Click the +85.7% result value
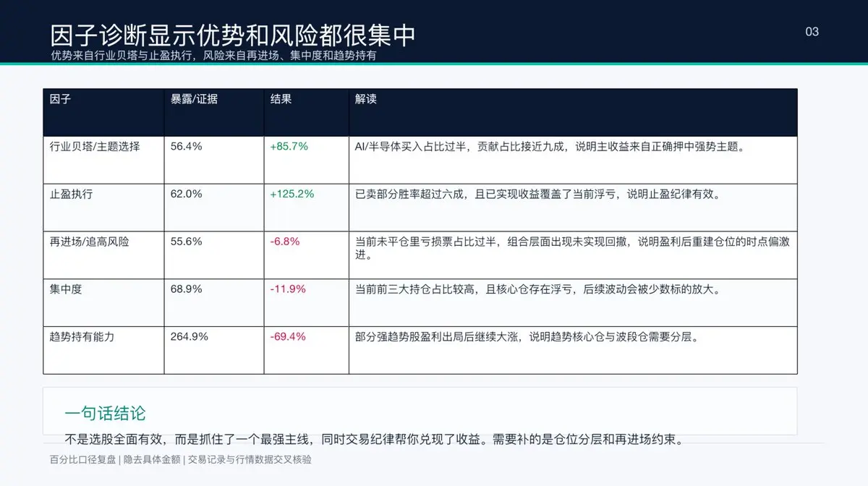Screen dimensions: 868x486 tap(289, 146)
